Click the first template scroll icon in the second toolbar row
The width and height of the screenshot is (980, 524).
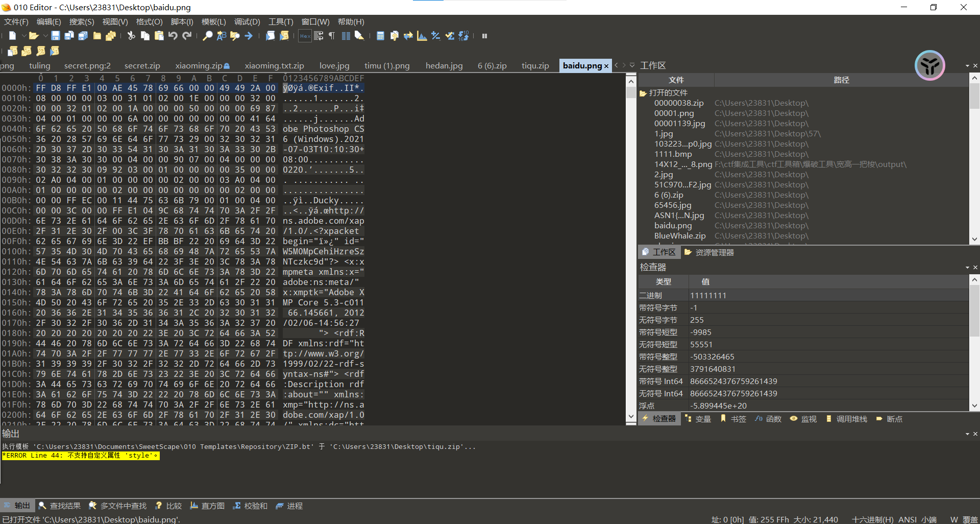13,51
